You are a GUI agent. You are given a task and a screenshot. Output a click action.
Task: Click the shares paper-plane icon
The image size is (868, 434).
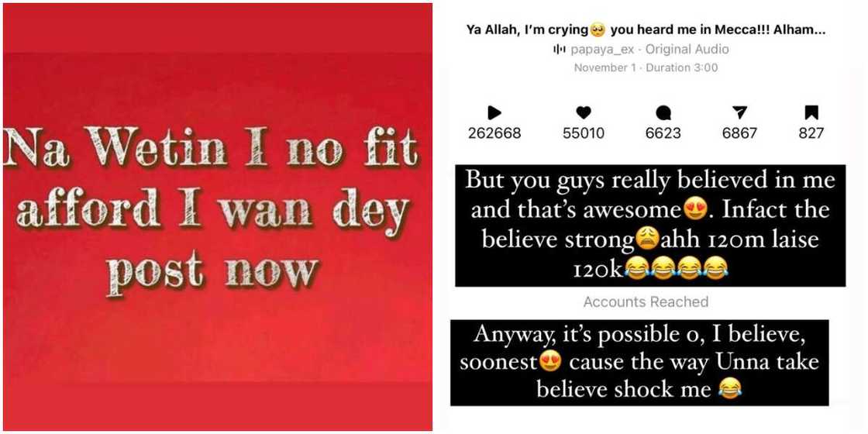[x=739, y=113]
